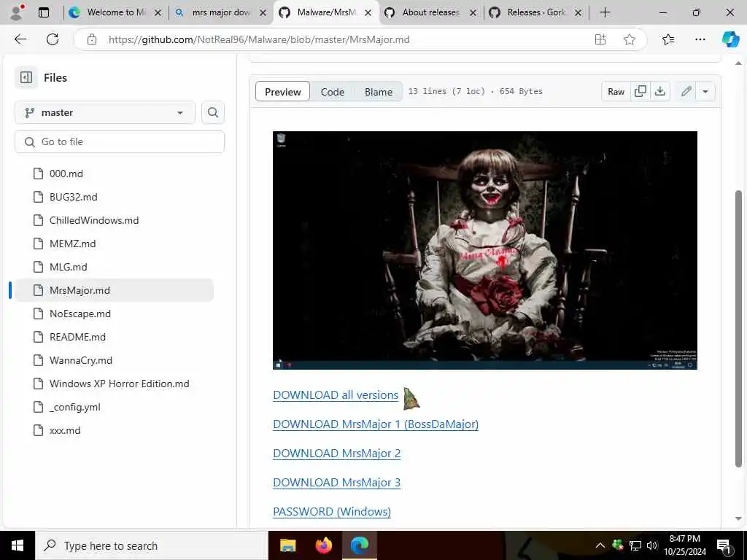Screen dimensions: 747x560
Task: Click the DOWNLOAD MrsMajor 3 link
Action: point(337,482)
